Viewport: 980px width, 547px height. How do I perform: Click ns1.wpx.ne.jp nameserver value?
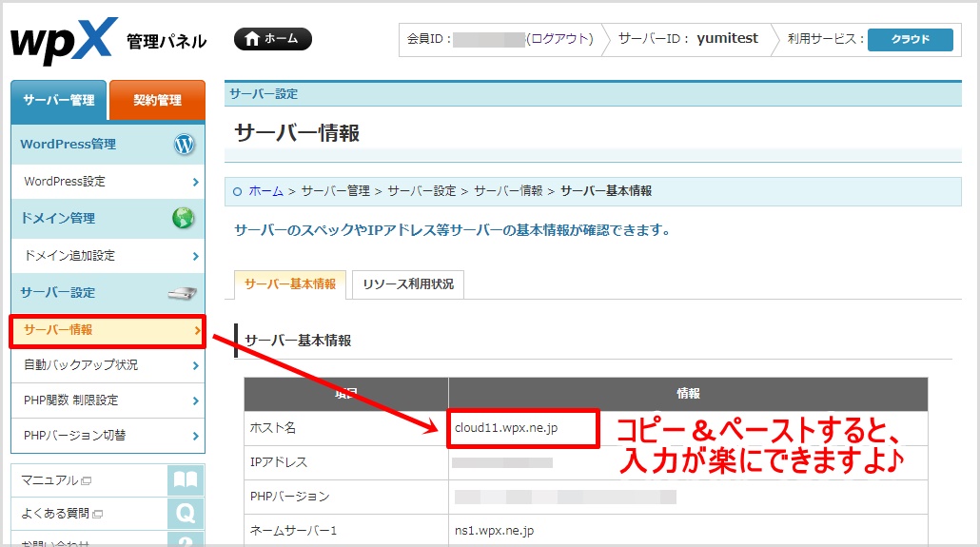coord(495,531)
